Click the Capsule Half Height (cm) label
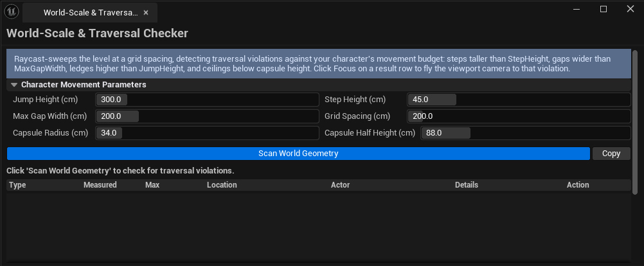Screen dimensions: 644x266 click(x=370, y=133)
